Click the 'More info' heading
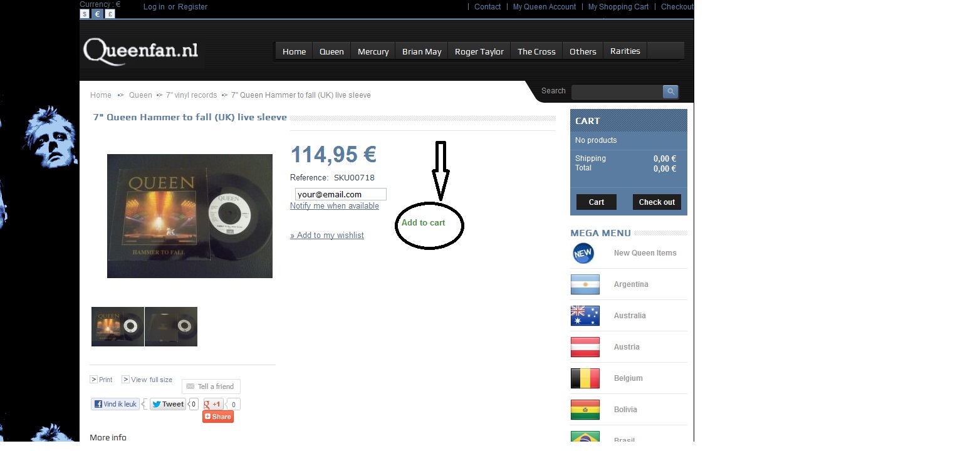980x451 pixels. [x=108, y=437]
